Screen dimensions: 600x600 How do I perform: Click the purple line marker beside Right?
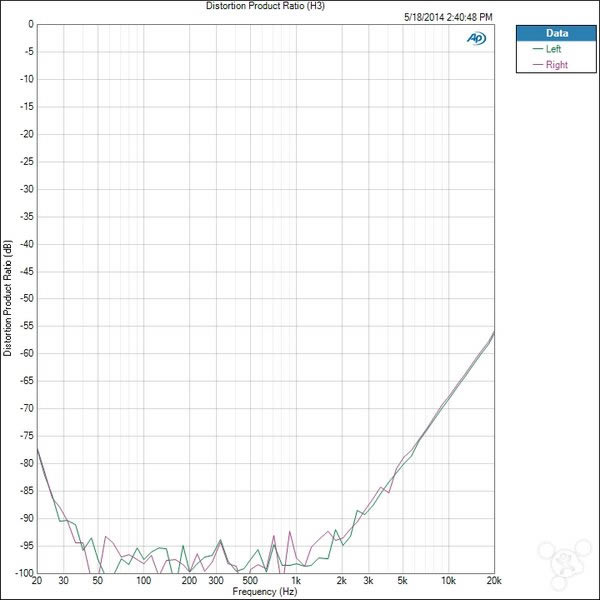[x=537, y=64]
